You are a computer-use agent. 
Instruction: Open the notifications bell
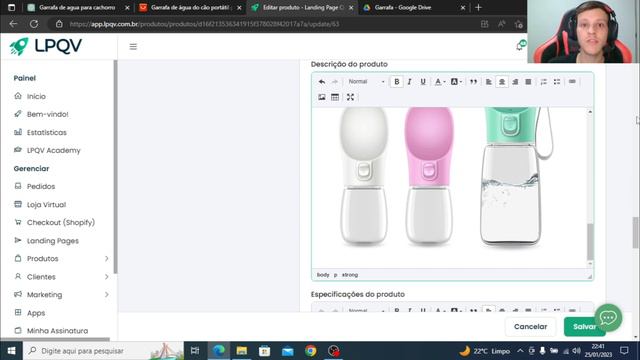(520, 45)
